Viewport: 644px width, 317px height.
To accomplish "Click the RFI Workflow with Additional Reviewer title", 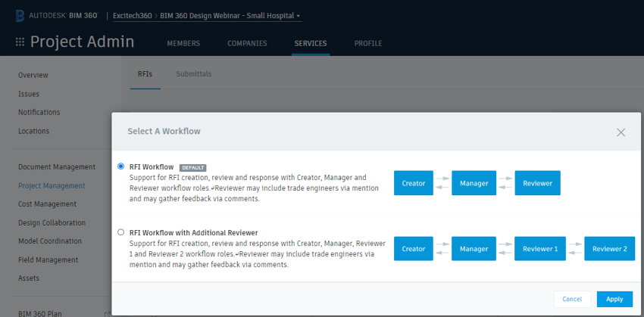I will [193, 232].
